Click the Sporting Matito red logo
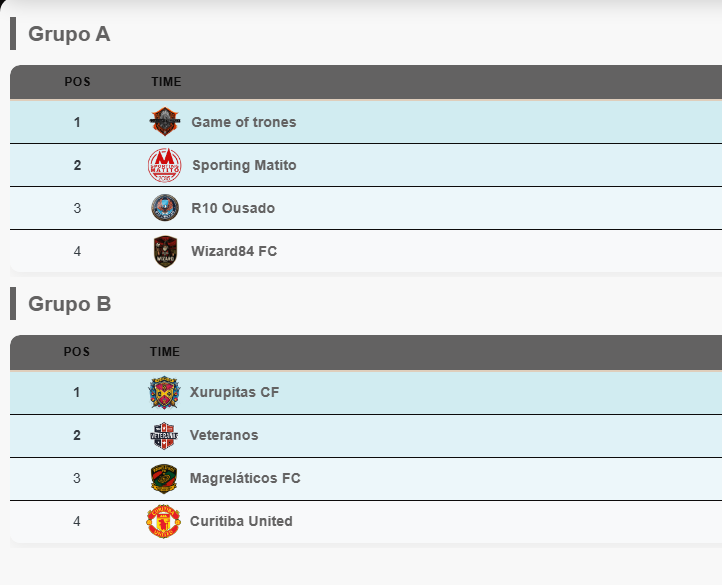 [x=165, y=165]
